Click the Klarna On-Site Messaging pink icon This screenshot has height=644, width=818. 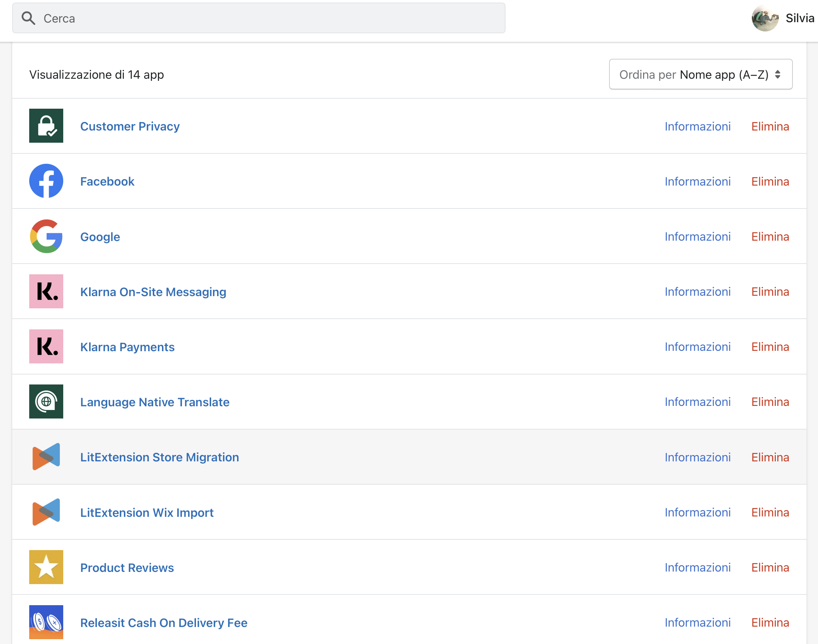coord(46,291)
